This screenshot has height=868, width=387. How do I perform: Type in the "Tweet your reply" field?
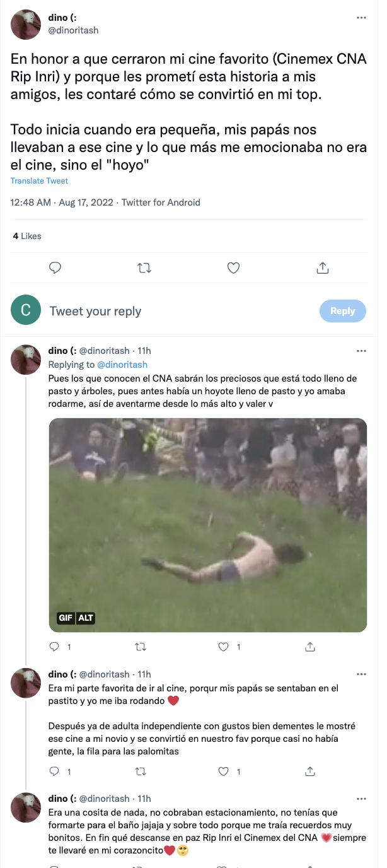[176, 312]
